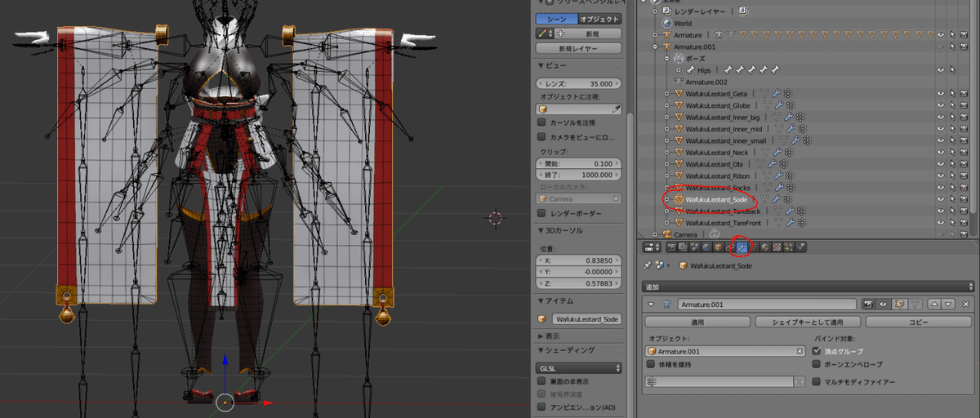Image resolution: width=980 pixels, height=418 pixels.
Task: Open the 追加 add modifier dropdown
Action: pos(808,287)
